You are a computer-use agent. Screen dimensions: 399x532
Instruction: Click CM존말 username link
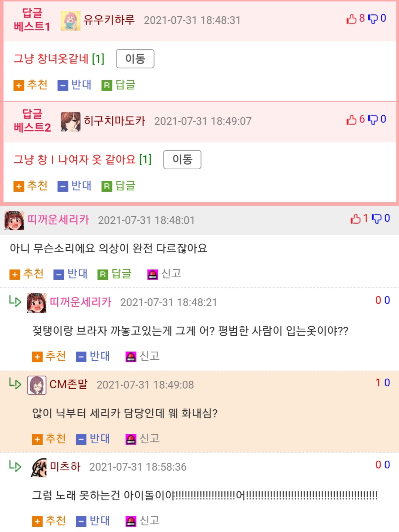[68, 384]
